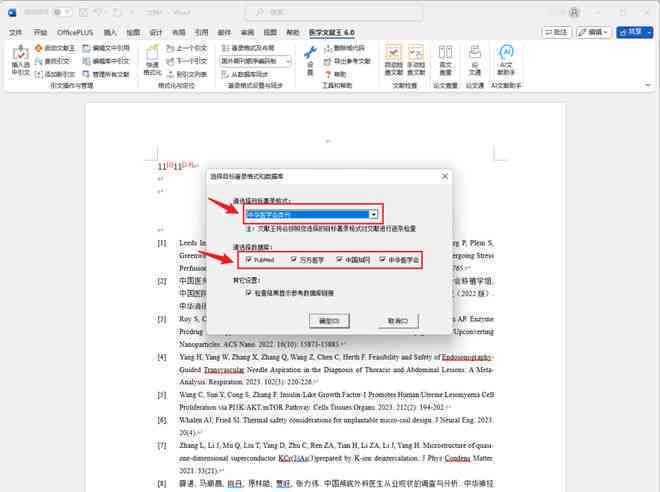Click the 论文查重 ribbon icon
660x492 pixels.
(x=445, y=61)
